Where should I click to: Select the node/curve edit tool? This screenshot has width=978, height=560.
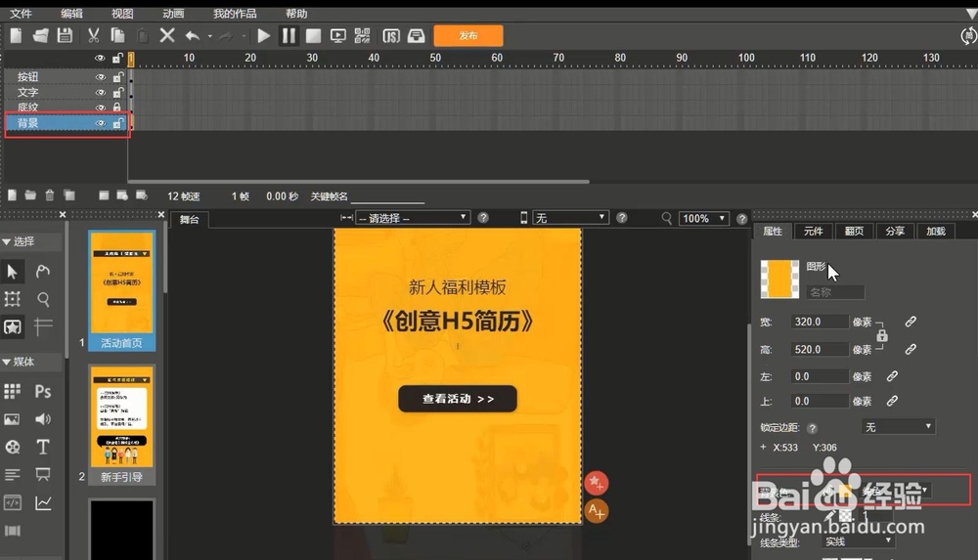[43, 272]
